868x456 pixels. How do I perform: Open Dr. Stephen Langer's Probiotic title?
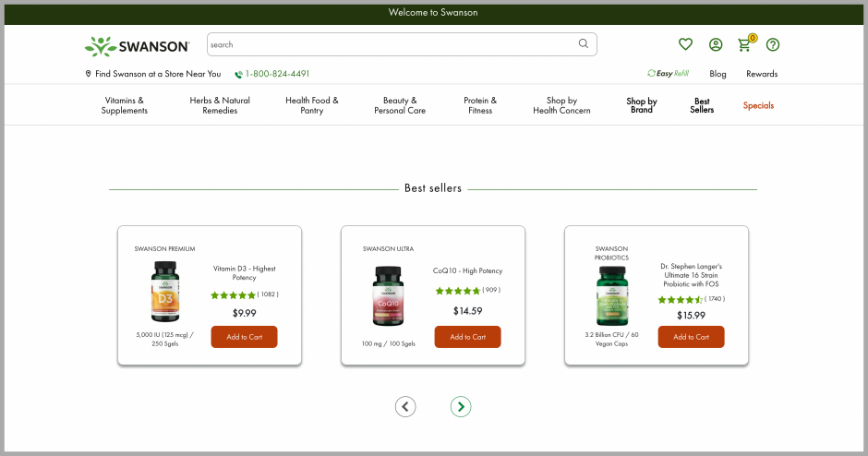[x=691, y=275]
